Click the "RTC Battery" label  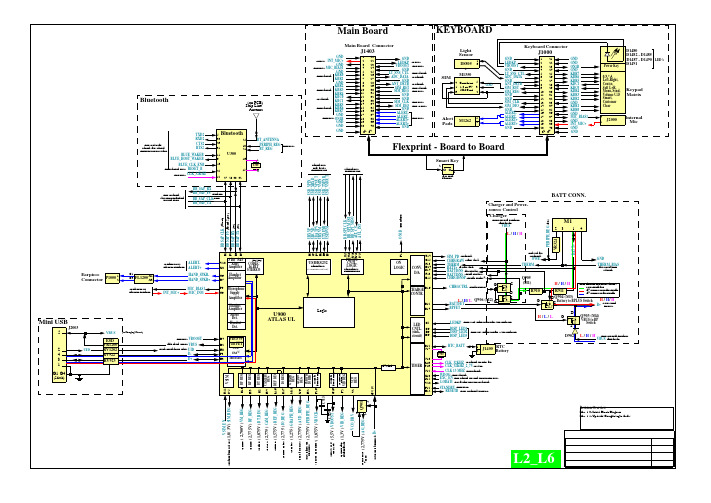(502, 349)
